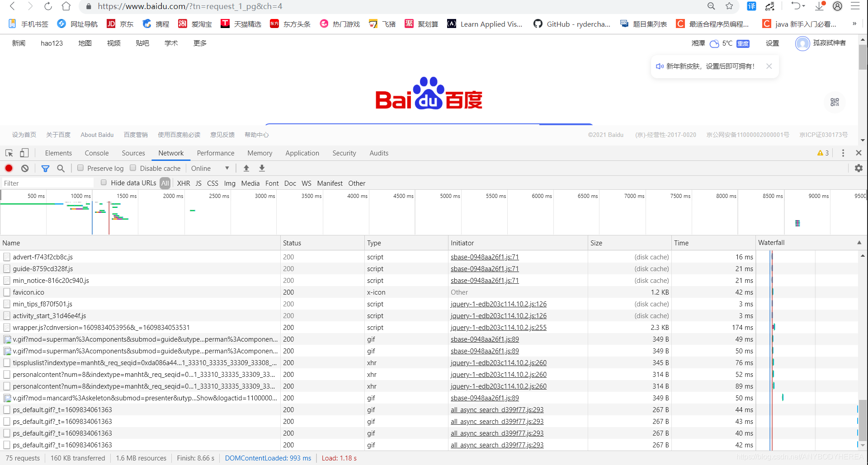The image size is (868, 465).
Task: Filter requests by XHR type
Action: [184, 183]
